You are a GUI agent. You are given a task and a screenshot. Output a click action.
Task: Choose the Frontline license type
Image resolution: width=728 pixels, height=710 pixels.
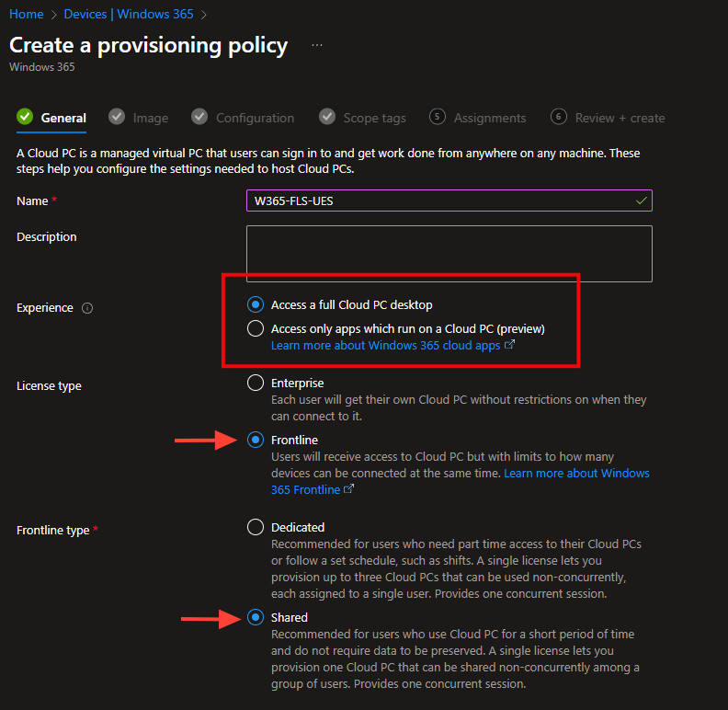click(x=256, y=440)
